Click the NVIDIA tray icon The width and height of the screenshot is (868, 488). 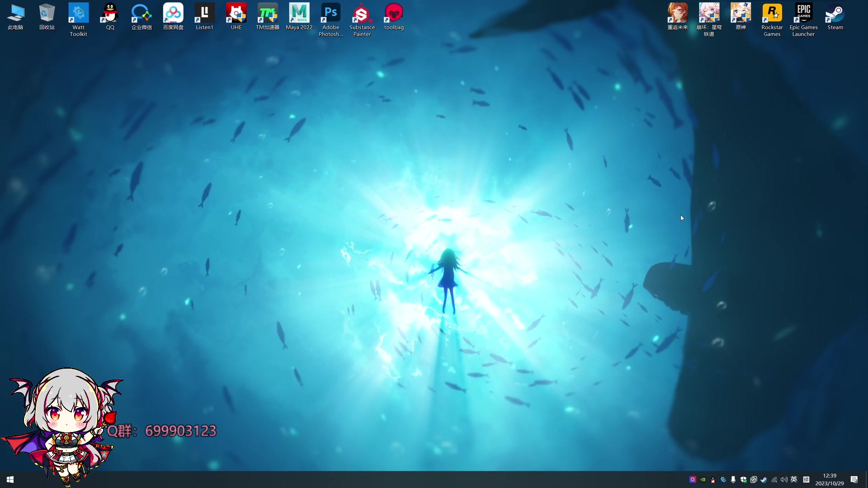[703, 480]
